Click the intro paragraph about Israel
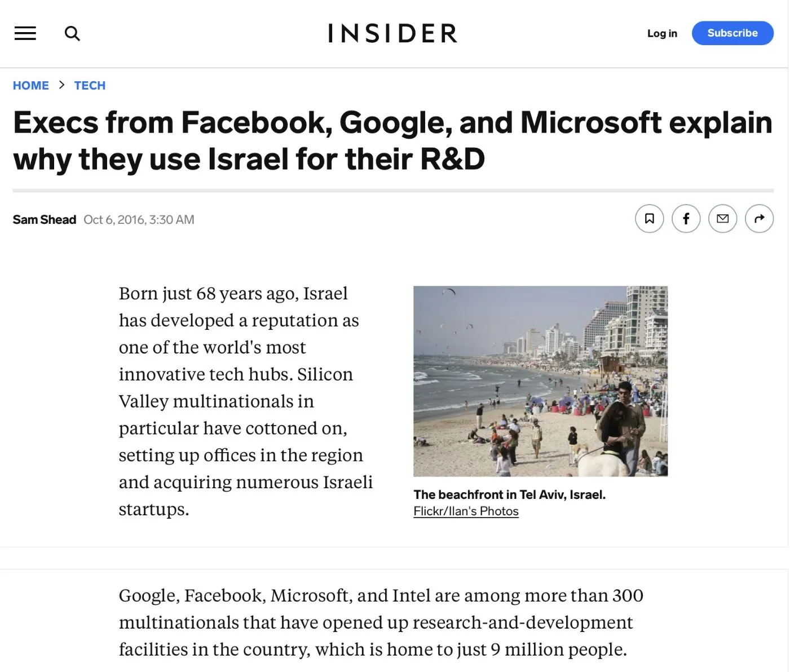Screen dimensions: 790x672 (x=246, y=401)
